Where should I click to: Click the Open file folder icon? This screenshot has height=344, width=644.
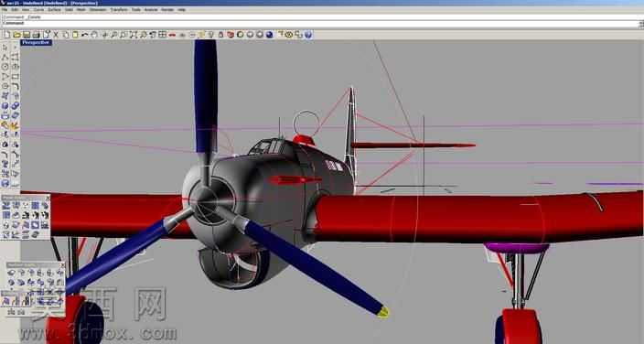click(16, 35)
